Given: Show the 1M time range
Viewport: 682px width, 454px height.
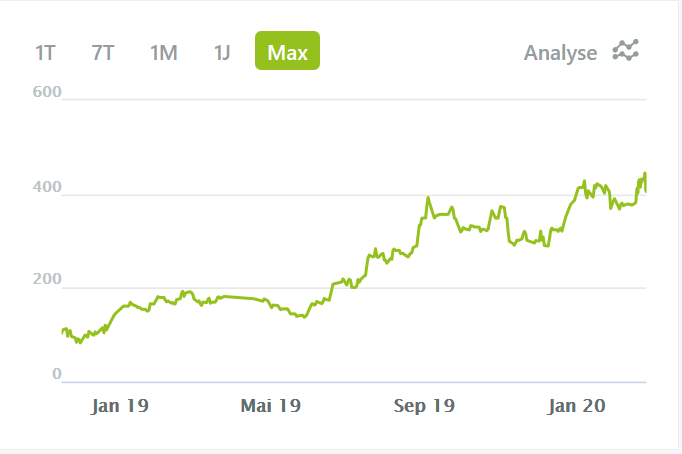Looking at the screenshot, I should [163, 52].
